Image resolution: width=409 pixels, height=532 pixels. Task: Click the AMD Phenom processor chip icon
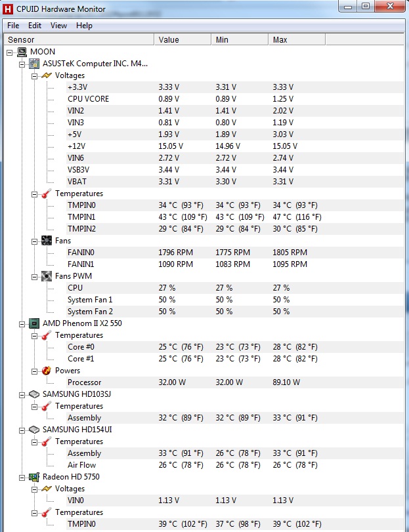[34, 323]
